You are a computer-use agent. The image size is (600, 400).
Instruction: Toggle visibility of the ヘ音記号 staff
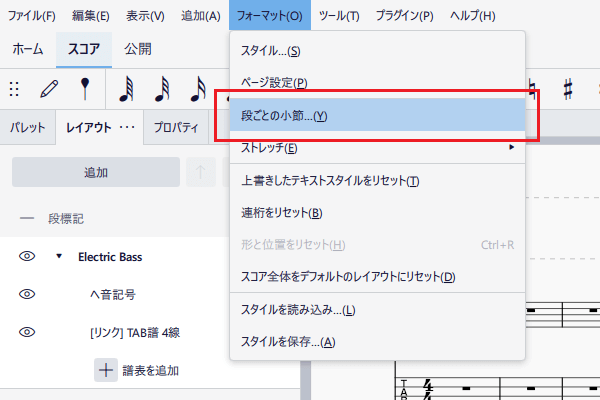(x=27, y=294)
